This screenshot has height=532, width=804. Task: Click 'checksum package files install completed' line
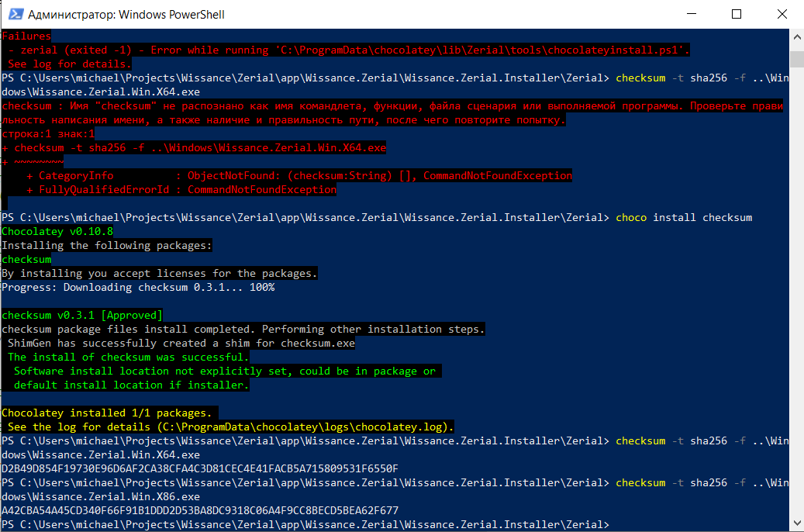point(243,330)
